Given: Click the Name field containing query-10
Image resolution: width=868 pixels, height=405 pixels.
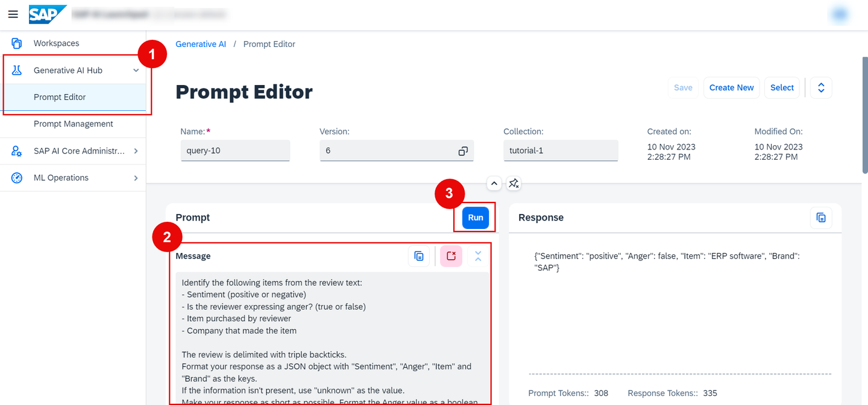Looking at the screenshot, I should [x=235, y=151].
